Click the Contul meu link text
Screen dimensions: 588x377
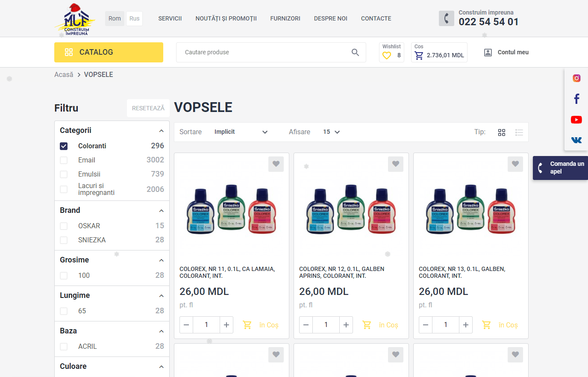coord(513,52)
